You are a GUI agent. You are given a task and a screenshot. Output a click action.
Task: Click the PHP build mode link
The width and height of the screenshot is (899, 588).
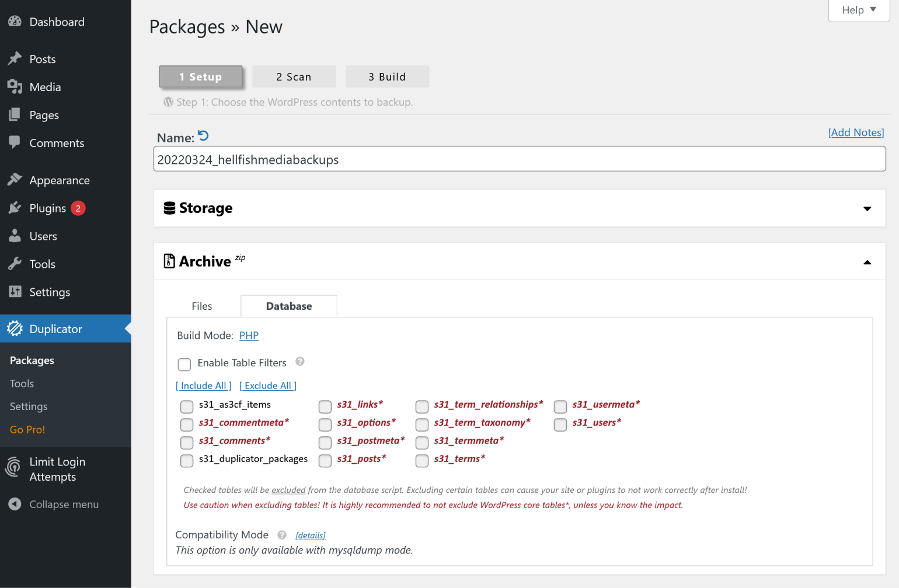pos(249,335)
